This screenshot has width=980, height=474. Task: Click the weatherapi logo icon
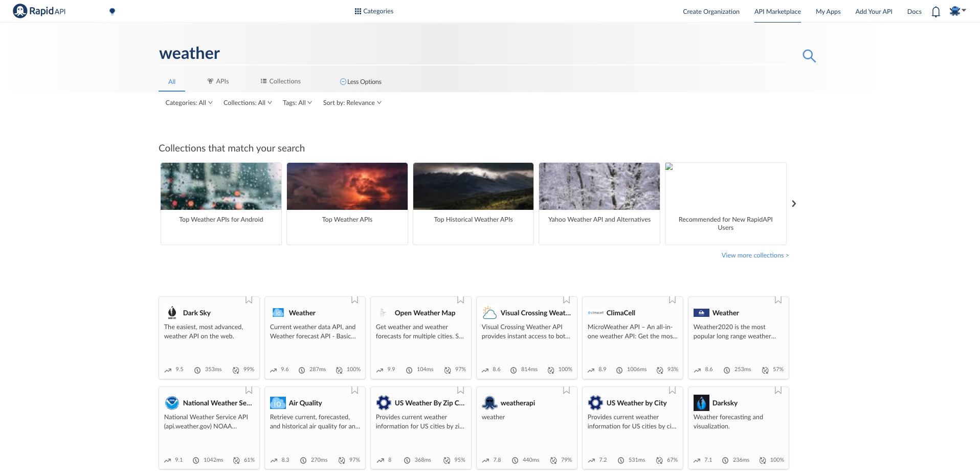click(x=489, y=403)
